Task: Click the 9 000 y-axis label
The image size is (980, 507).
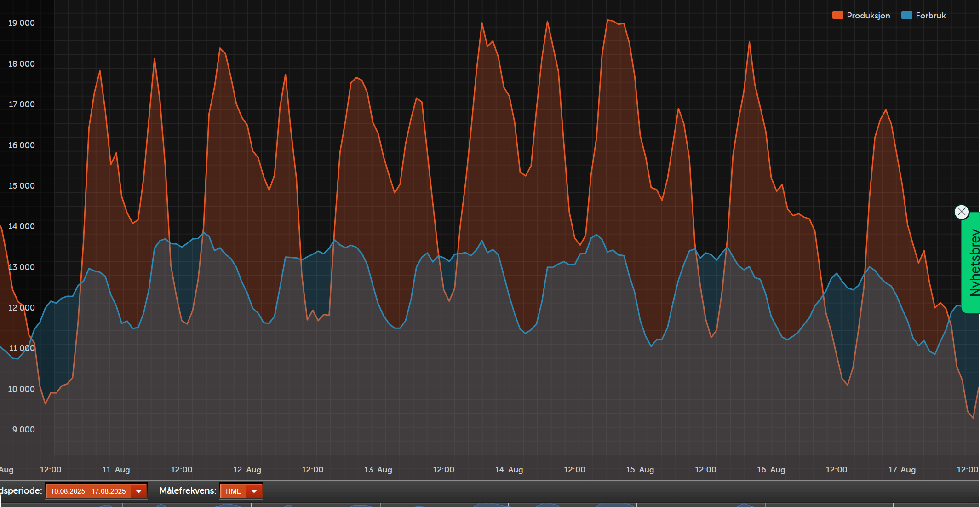Action: (x=23, y=430)
